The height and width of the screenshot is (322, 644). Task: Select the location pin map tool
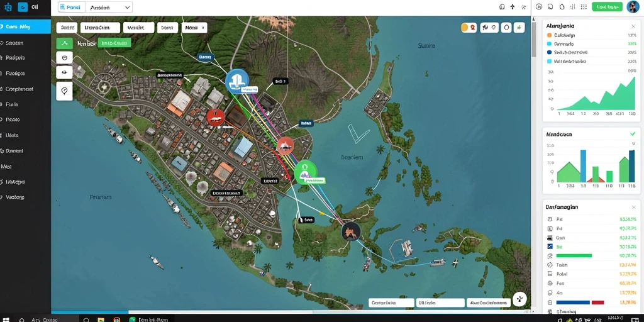(x=65, y=91)
